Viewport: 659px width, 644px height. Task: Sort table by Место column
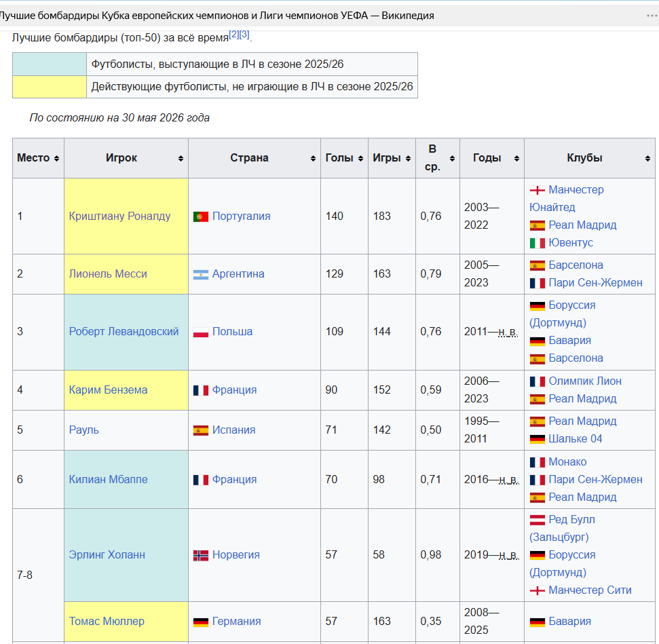point(56,159)
